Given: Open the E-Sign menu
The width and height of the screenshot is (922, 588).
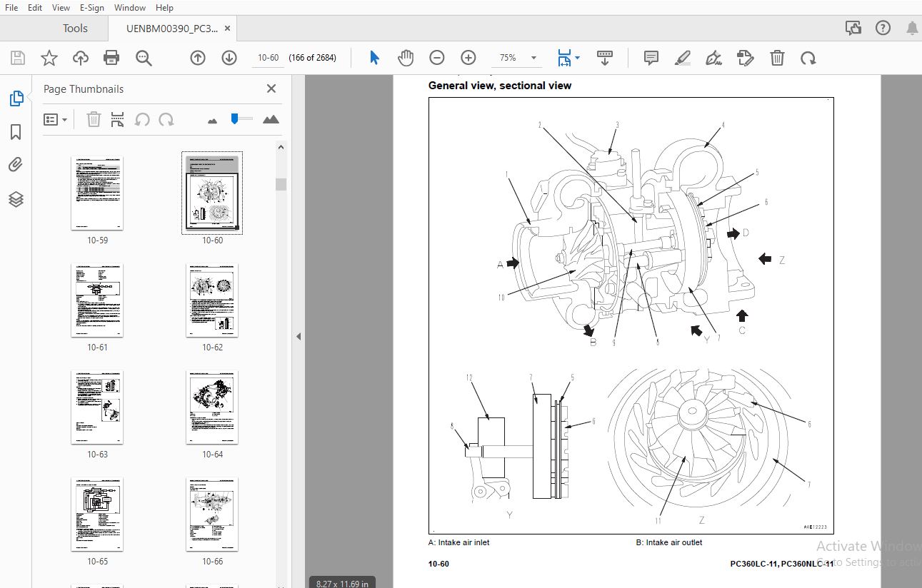Looking at the screenshot, I should [x=91, y=7].
